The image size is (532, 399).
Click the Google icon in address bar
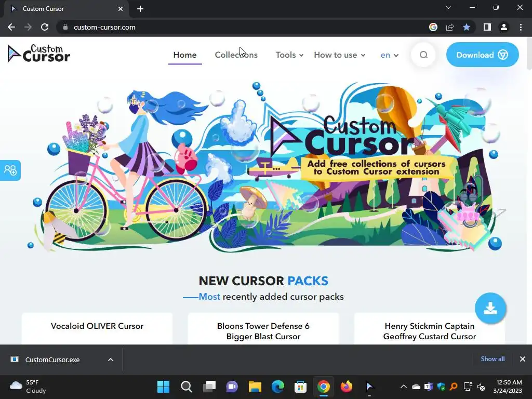(x=433, y=27)
